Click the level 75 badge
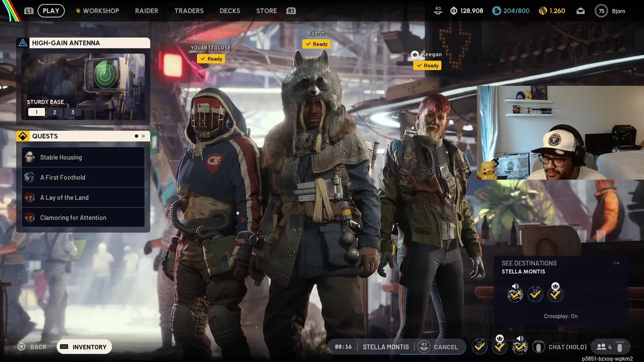 pos(601,11)
